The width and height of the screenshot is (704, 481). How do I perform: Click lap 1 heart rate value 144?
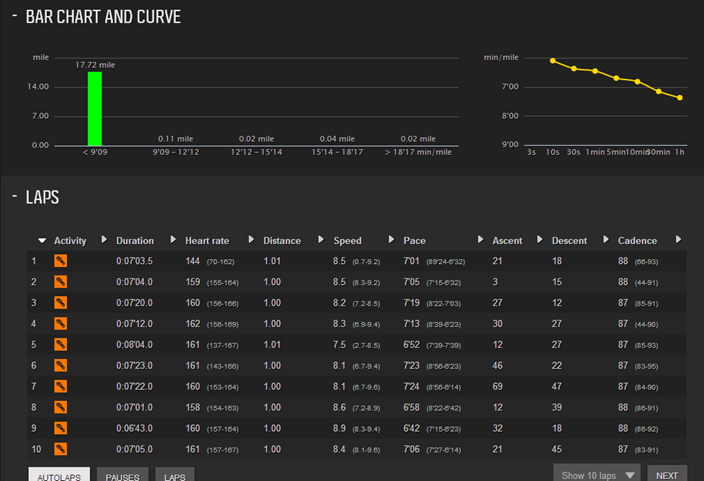point(193,261)
